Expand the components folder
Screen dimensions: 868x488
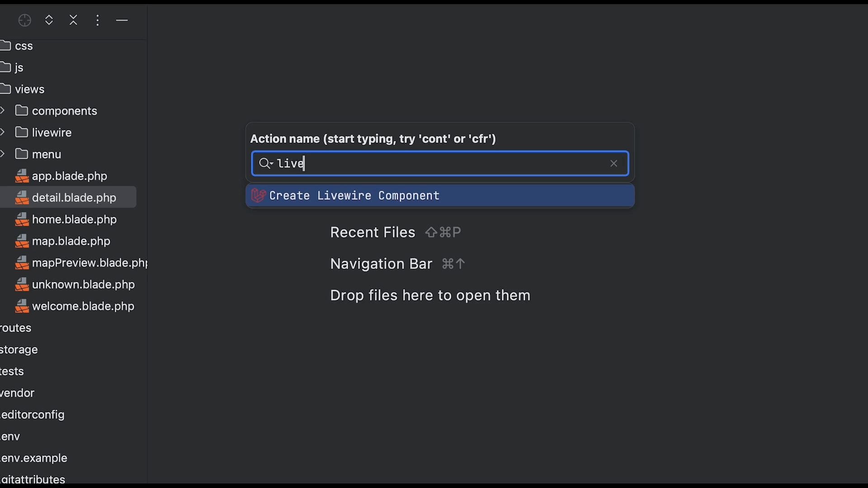[3, 111]
